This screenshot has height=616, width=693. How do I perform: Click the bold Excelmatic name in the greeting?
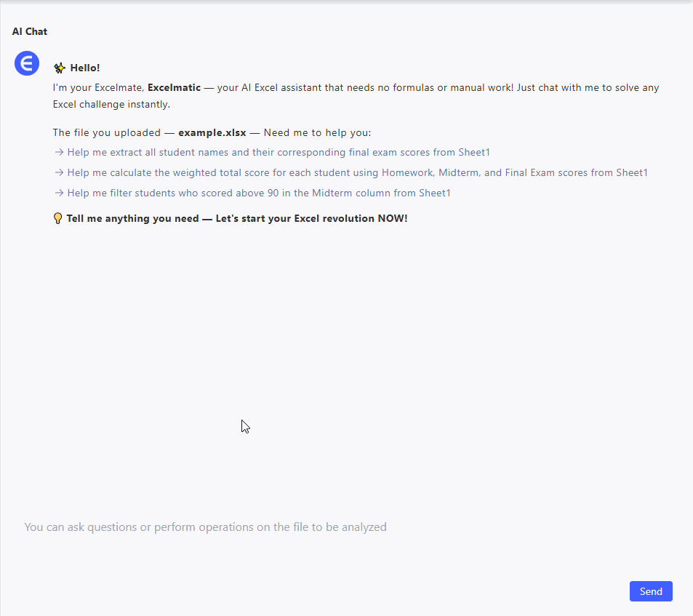point(174,88)
